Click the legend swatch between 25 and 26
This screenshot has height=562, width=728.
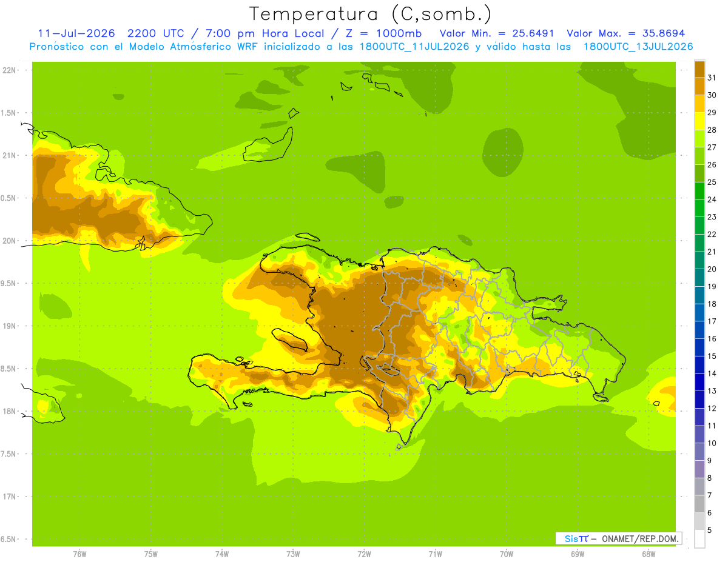pos(699,173)
